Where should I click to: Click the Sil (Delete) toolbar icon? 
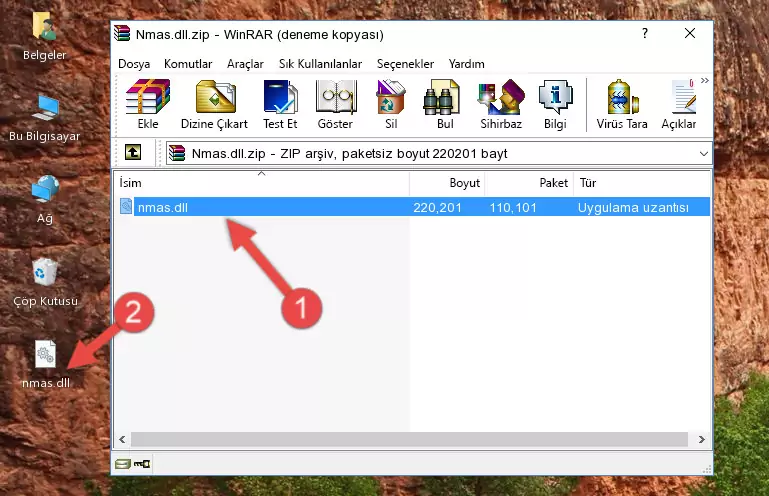391,104
